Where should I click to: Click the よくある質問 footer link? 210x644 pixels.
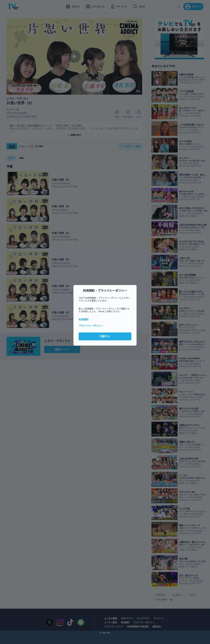click(x=111, y=618)
